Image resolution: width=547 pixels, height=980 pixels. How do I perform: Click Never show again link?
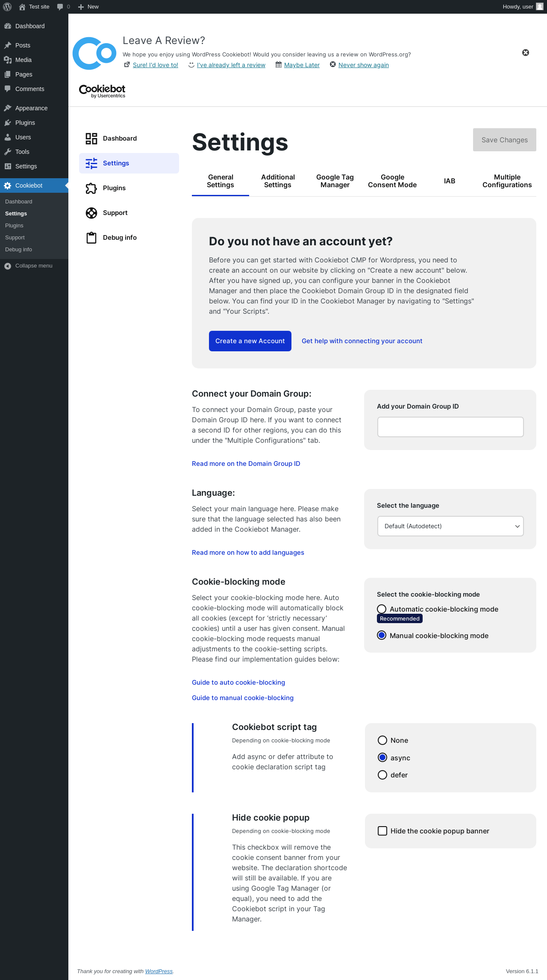point(364,65)
